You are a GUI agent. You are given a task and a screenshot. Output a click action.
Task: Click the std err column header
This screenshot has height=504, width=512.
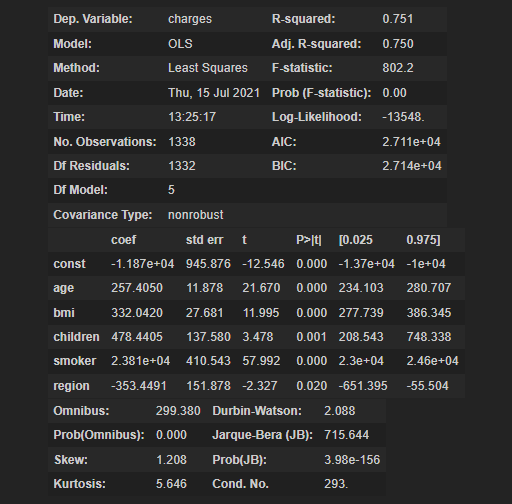click(204, 240)
